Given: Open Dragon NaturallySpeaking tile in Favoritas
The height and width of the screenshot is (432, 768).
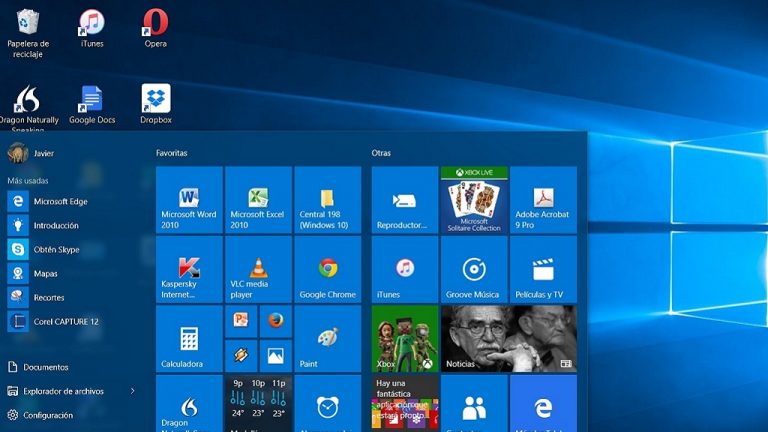Looking at the screenshot, I should 190,404.
